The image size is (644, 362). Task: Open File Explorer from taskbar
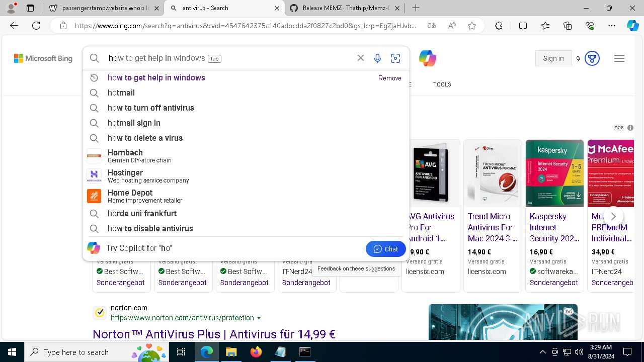[x=231, y=352]
